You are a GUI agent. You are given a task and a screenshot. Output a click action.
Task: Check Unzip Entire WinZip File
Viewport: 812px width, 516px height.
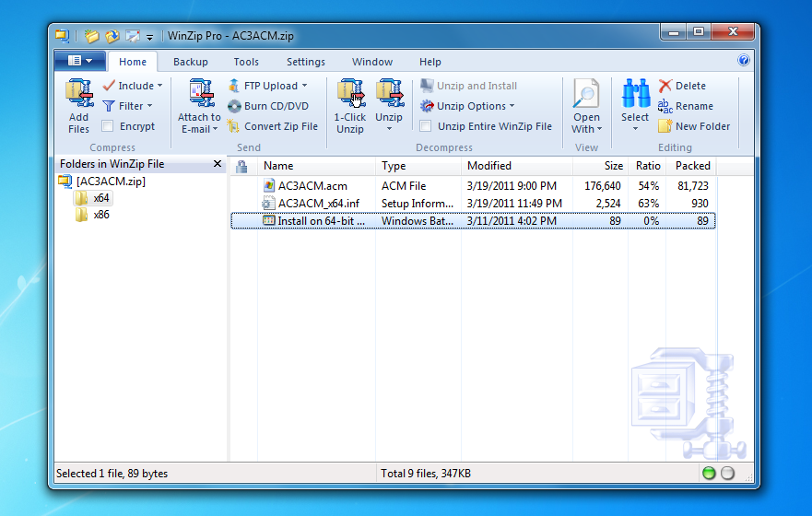pos(426,125)
